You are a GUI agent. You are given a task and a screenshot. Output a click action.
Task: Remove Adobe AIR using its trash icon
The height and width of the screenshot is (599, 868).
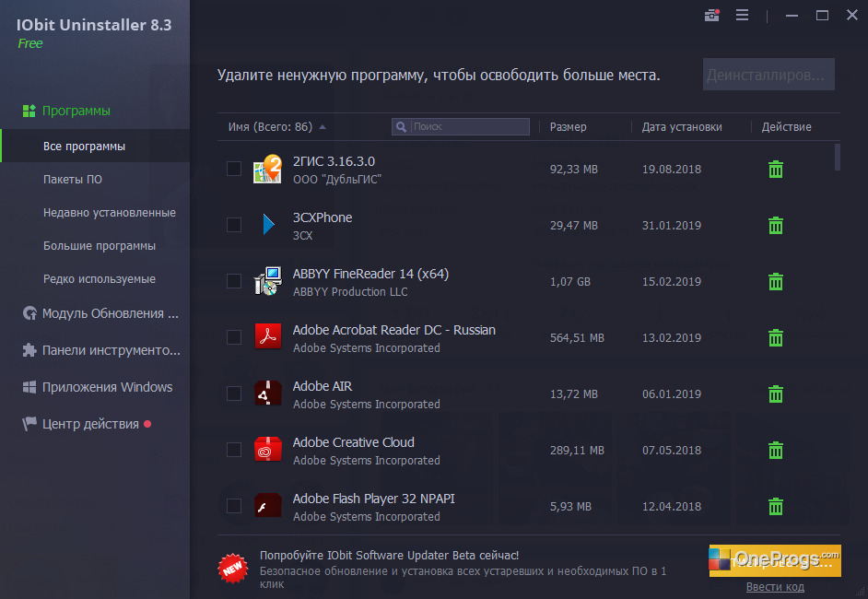click(x=776, y=394)
